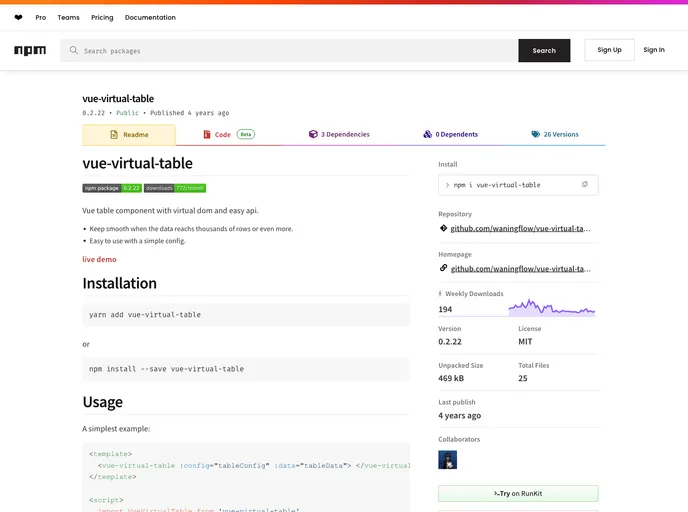688x512 pixels.
Task: Click the weekly downloads sparkline chart
Action: pos(552,308)
